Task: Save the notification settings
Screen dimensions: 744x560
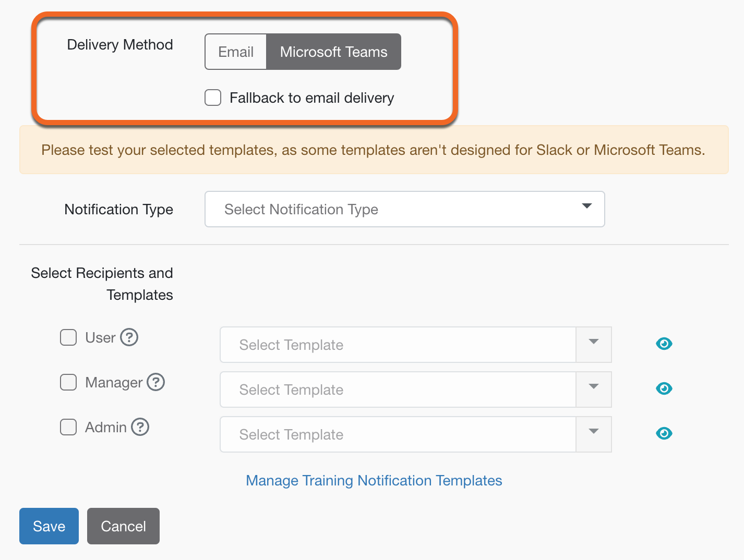Action: [49, 526]
